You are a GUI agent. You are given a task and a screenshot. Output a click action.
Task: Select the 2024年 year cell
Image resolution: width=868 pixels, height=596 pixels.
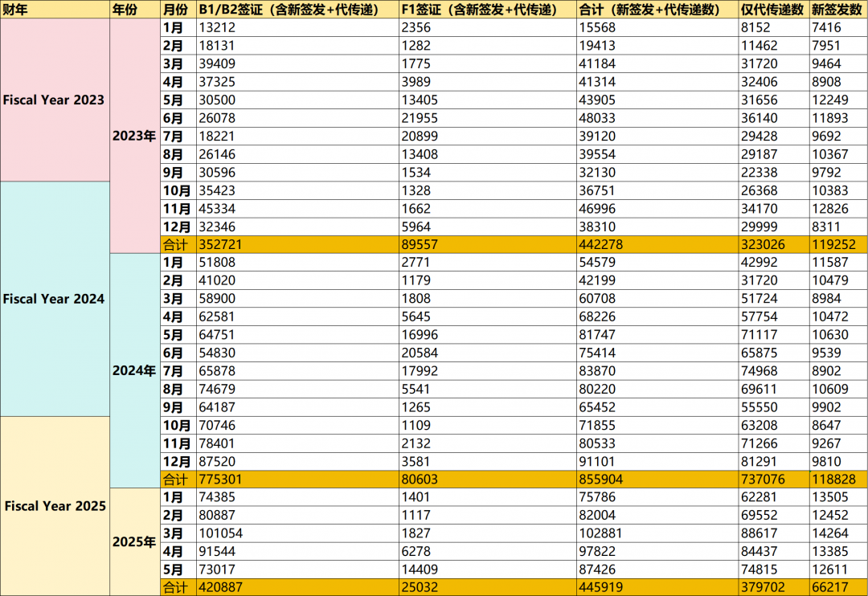pos(134,371)
